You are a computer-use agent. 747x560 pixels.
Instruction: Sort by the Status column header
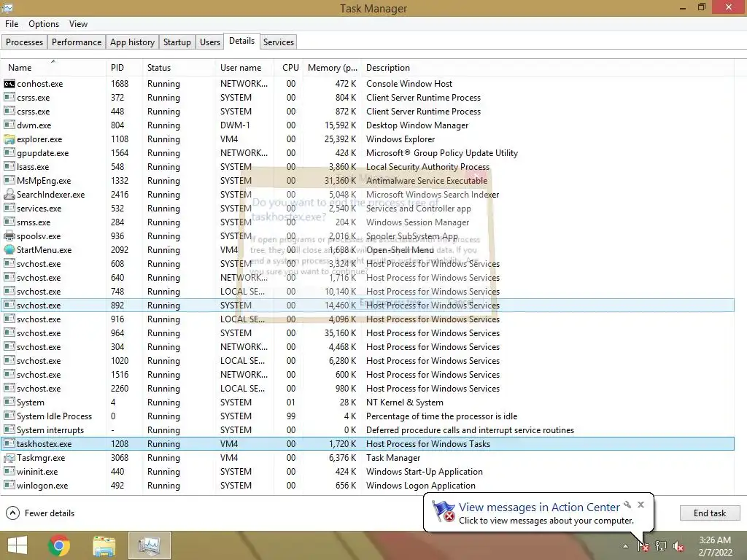(x=179, y=68)
